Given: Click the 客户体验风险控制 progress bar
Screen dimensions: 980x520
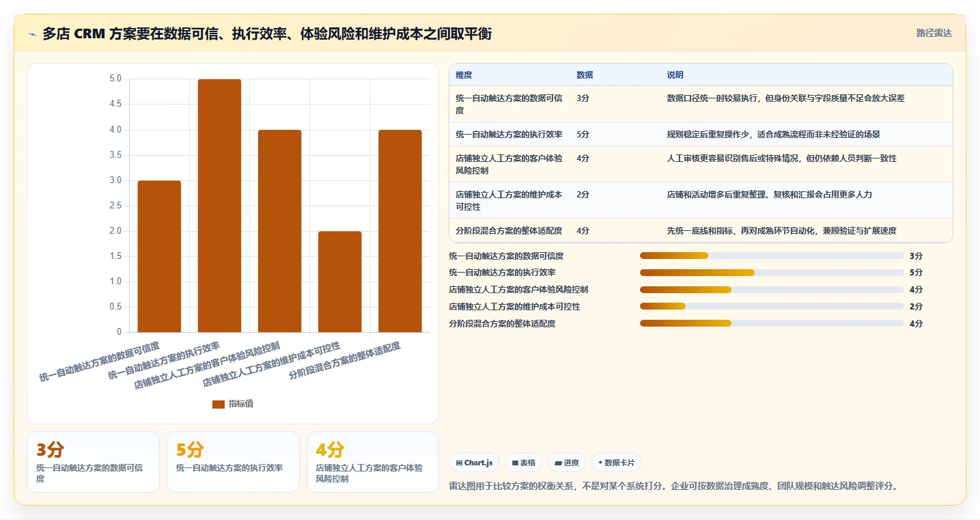Looking at the screenshot, I should 772,290.
